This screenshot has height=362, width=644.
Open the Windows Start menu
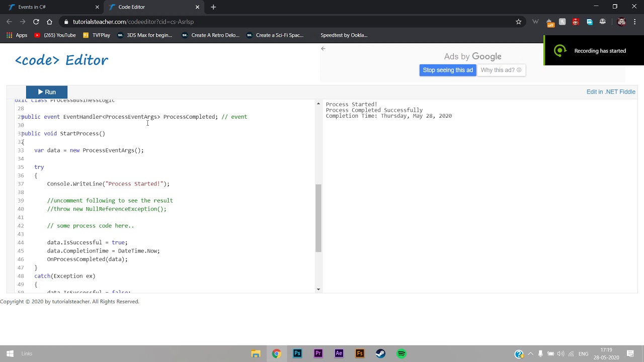[x=10, y=353]
